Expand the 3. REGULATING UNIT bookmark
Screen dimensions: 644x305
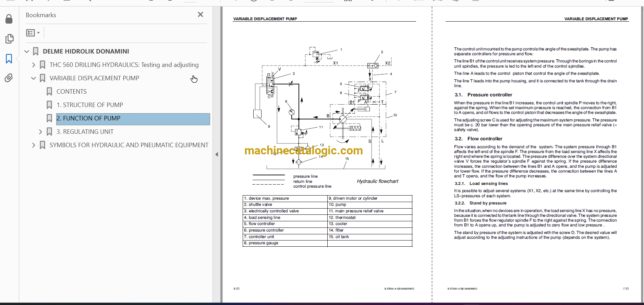tap(40, 132)
